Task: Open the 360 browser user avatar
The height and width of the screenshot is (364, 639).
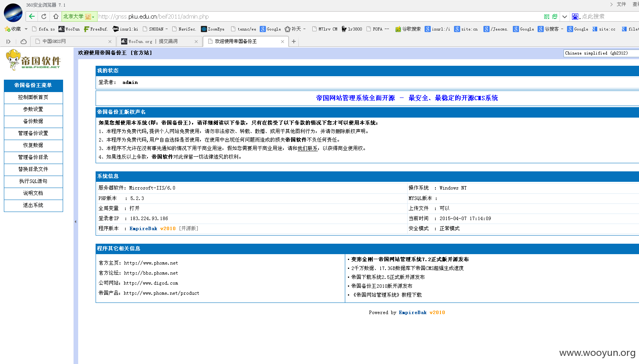Action: pos(13,12)
